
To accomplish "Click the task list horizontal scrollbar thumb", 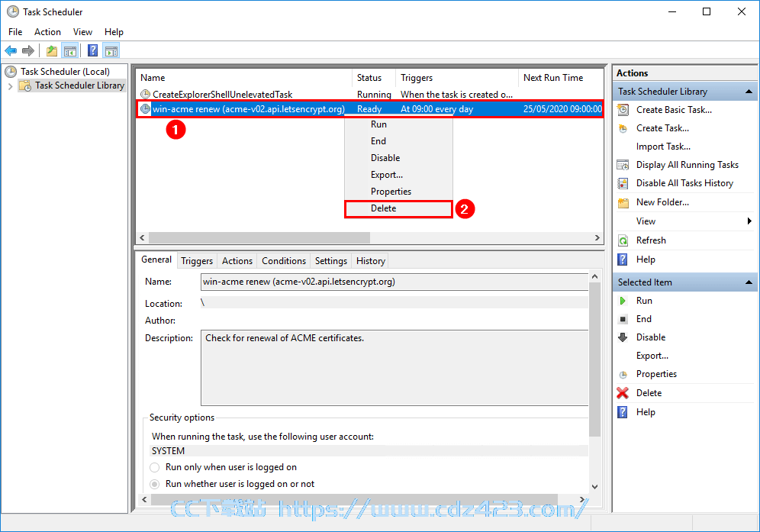I will (259, 237).
